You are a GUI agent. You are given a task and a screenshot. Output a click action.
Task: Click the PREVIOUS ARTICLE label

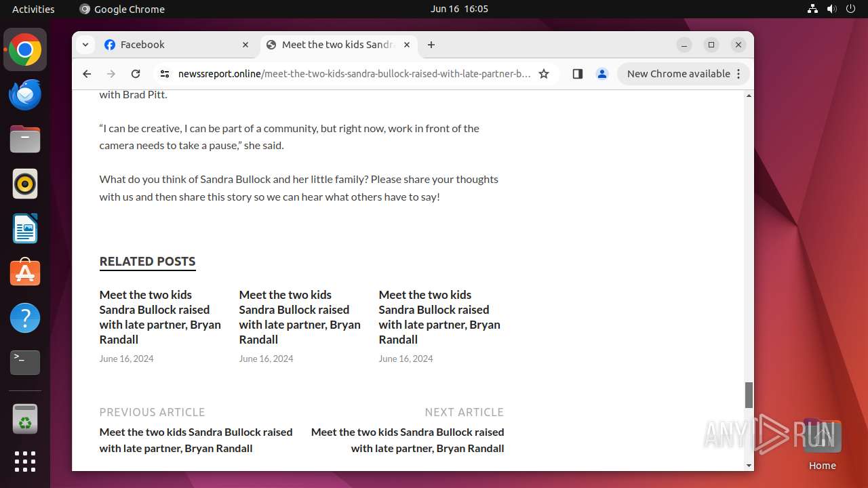[152, 412]
